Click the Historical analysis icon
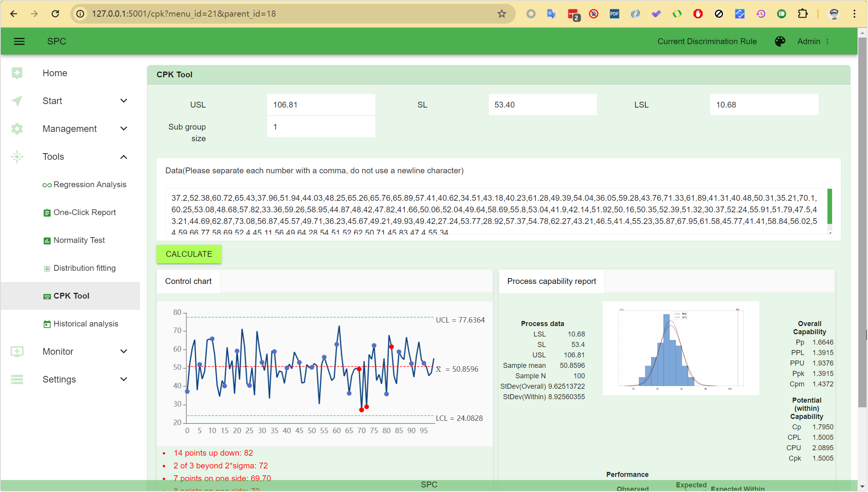 coord(46,324)
